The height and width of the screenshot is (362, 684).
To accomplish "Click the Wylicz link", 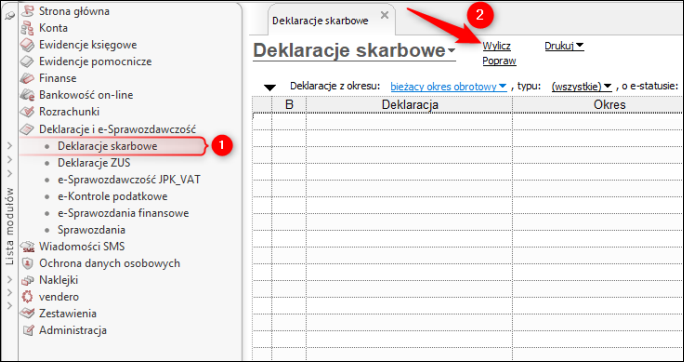I will 496,46.
